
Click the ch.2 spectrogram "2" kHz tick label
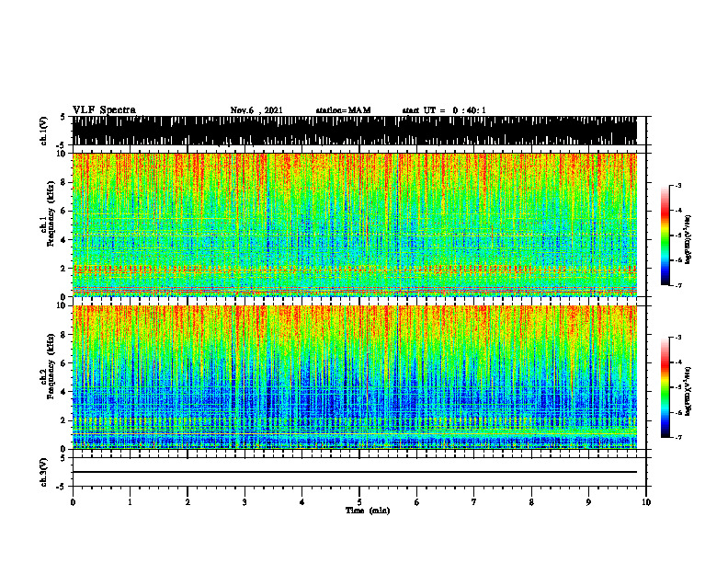pyautogui.click(x=64, y=420)
